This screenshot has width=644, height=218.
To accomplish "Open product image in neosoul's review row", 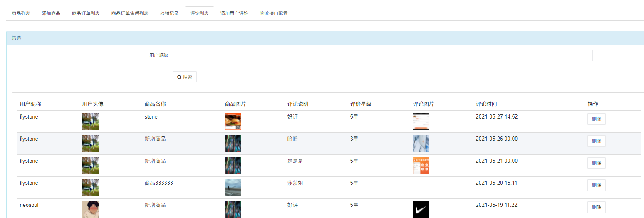I will [233, 209].
